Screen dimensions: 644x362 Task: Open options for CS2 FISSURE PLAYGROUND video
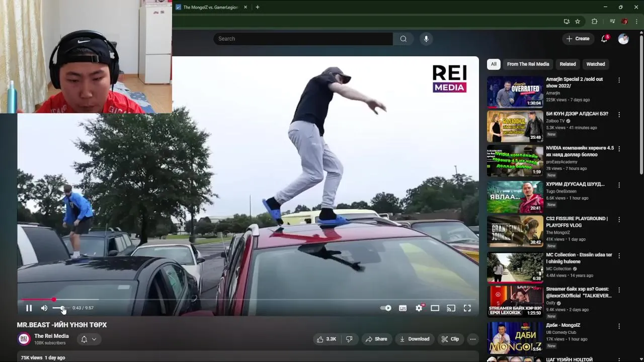pyautogui.click(x=619, y=220)
